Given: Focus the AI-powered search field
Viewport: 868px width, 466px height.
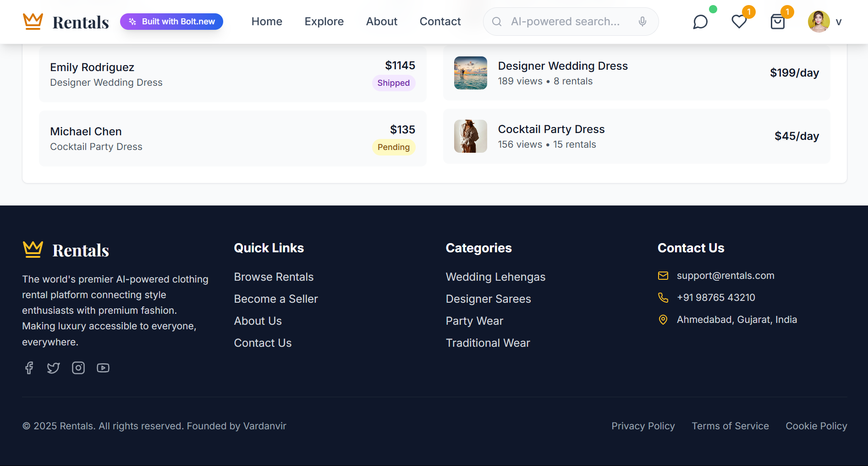Looking at the screenshot, I should (571, 22).
